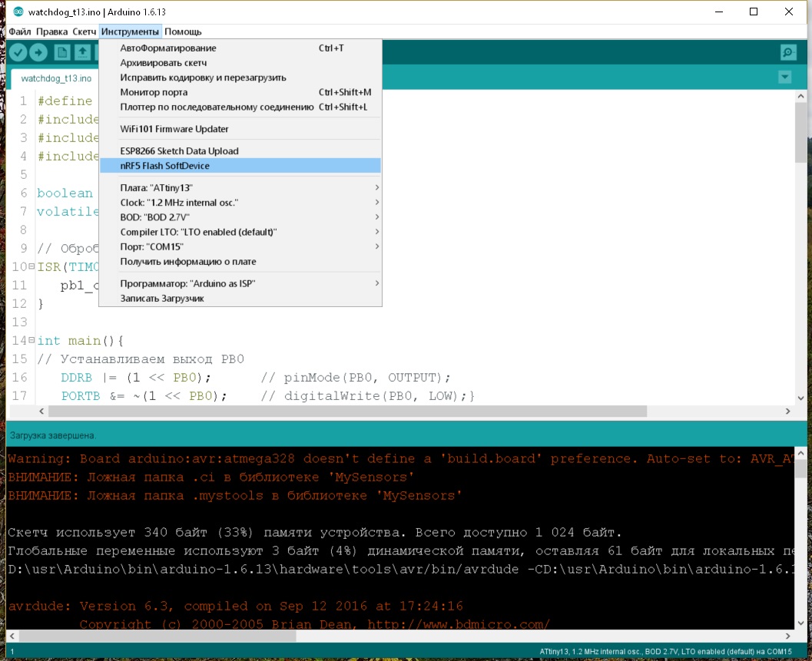The image size is (812, 661).
Task: Click the New sketch document icon
Action: tap(62, 52)
